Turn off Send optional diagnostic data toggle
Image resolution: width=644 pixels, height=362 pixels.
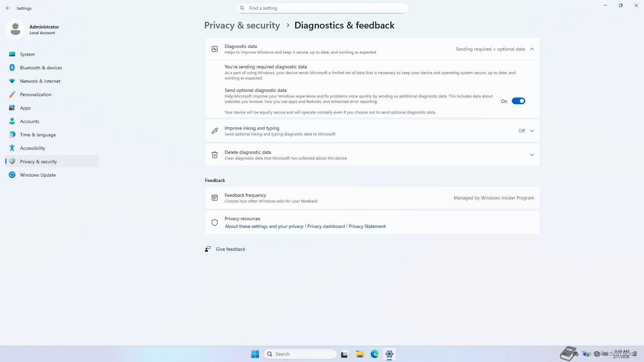pos(518,101)
